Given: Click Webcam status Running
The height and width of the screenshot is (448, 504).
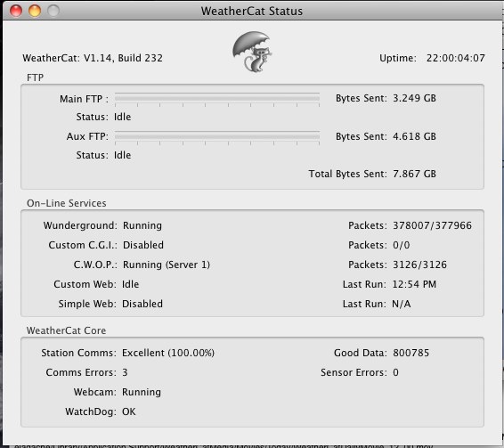Looking at the screenshot, I should click(142, 392).
